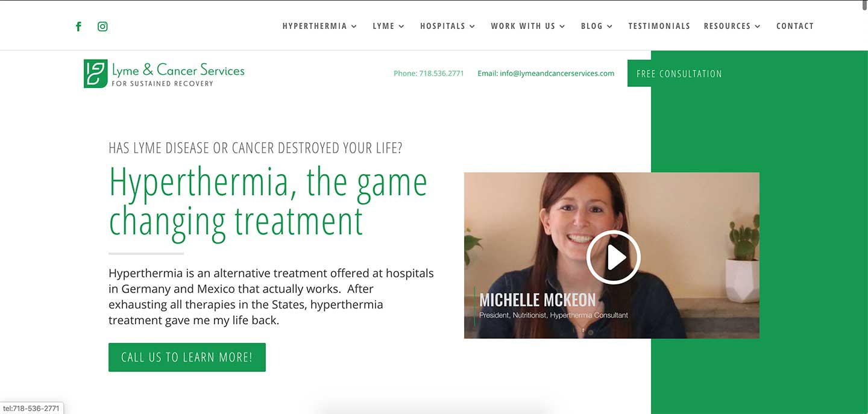
Task: Click the Call Us To Learn More button
Action: (x=187, y=357)
